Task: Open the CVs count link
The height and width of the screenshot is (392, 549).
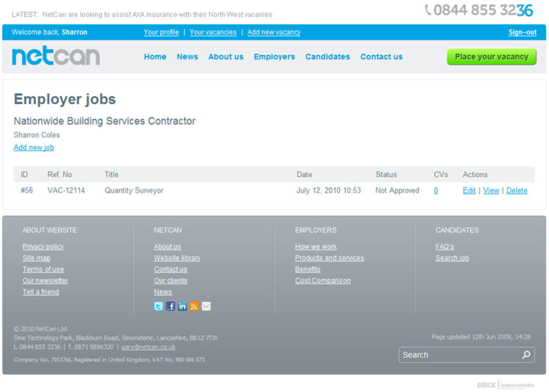Action: tap(436, 191)
